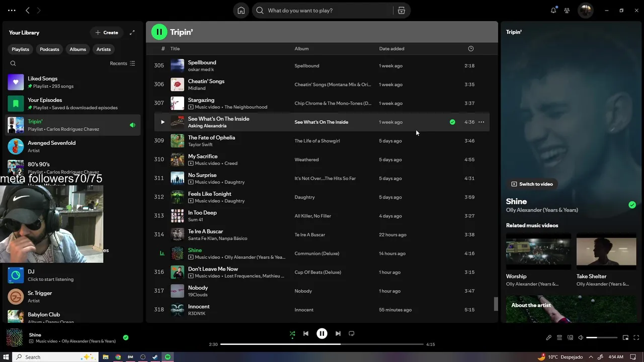Select the In Too Deep track
Viewport: 644px width, 362px height.
(x=321, y=216)
